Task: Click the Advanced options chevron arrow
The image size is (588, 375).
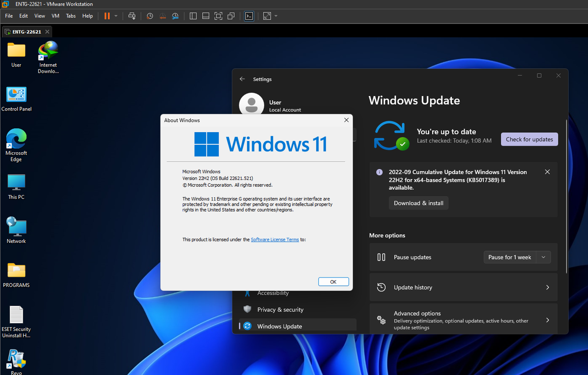Action: [x=547, y=320]
